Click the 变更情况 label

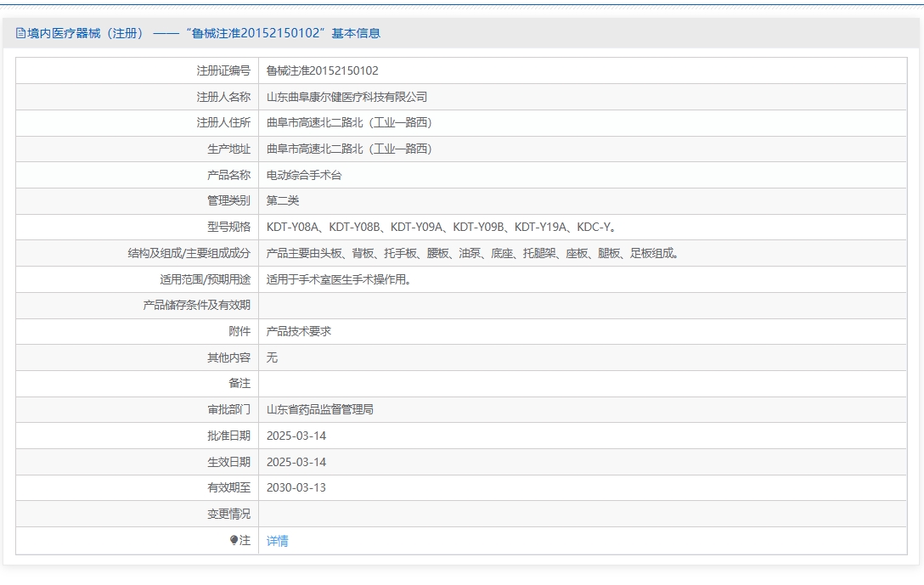point(228,514)
